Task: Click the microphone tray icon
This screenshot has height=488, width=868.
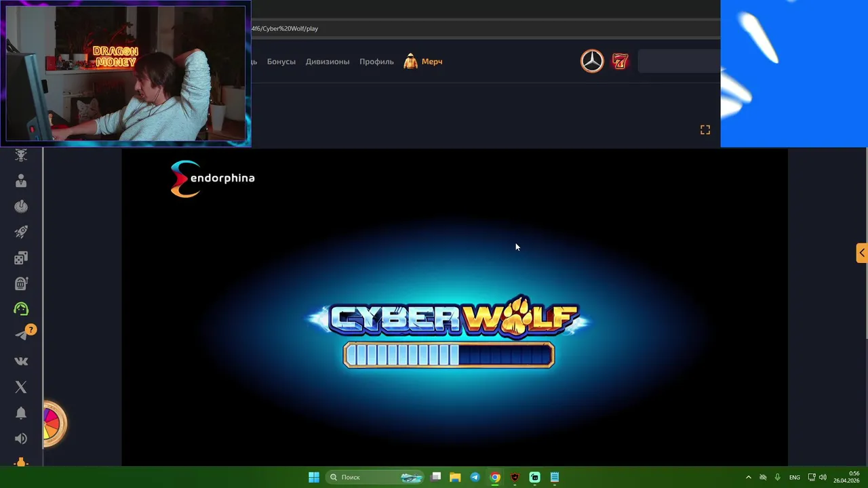Action: point(777,477)
